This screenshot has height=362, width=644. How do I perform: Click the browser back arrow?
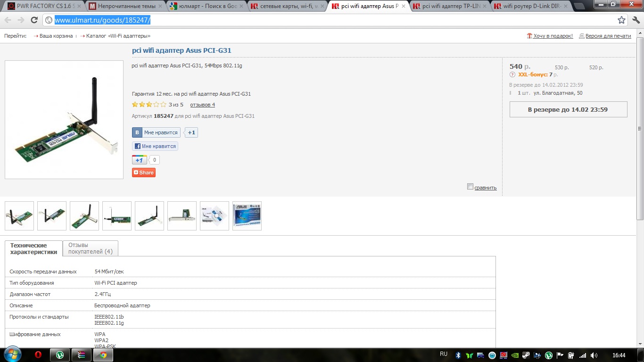8,20
